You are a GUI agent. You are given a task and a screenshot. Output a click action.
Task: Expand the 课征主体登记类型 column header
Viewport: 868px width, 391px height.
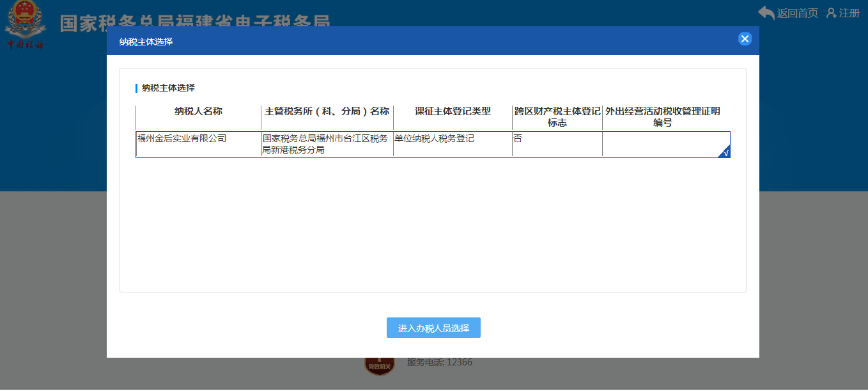point(453,111)
